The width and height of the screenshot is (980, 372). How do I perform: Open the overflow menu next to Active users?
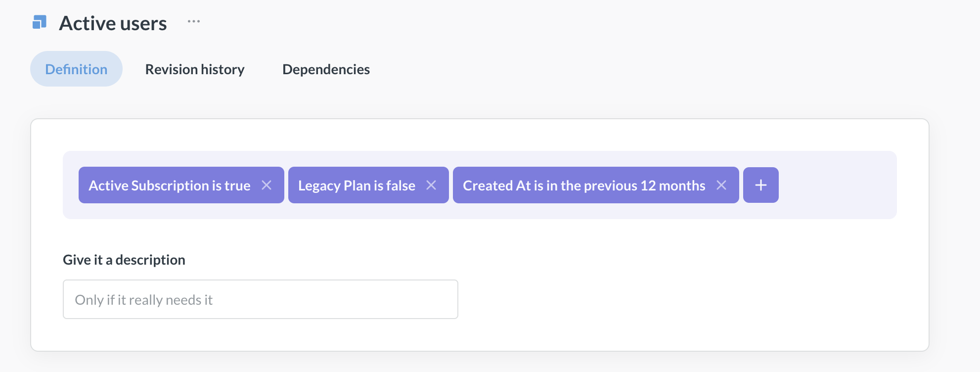click(x=193, y=21)
